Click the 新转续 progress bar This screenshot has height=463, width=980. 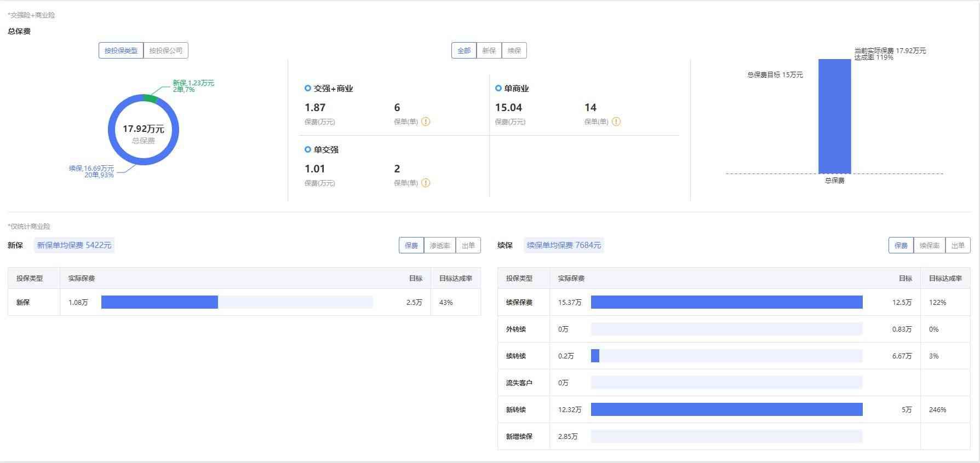726,409
